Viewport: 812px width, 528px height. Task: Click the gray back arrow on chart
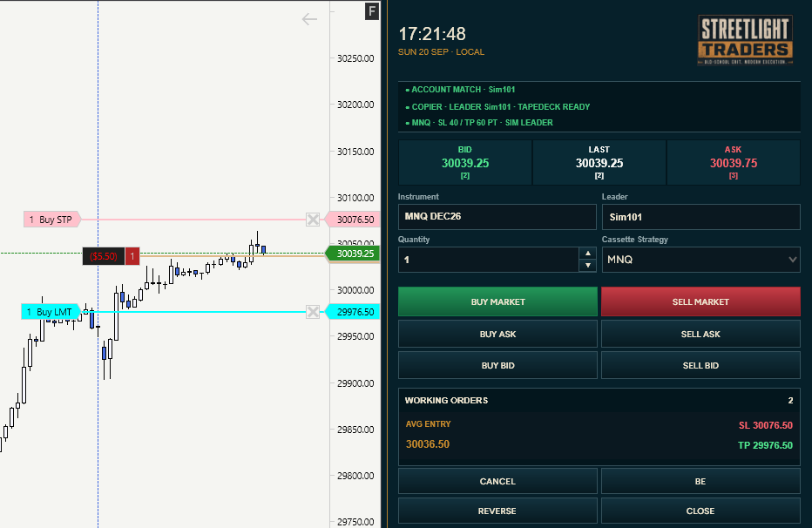click(x=309, y=20)
